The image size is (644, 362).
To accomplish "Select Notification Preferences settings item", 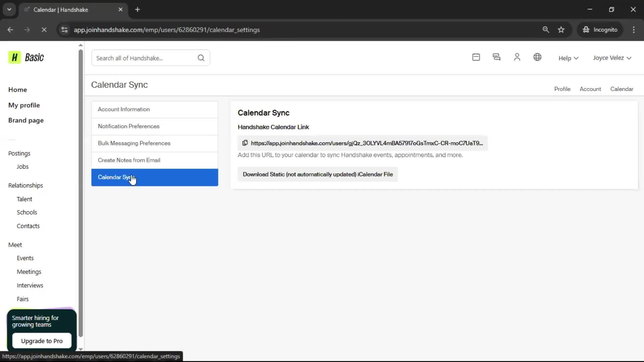I will (x=155, y=126).
